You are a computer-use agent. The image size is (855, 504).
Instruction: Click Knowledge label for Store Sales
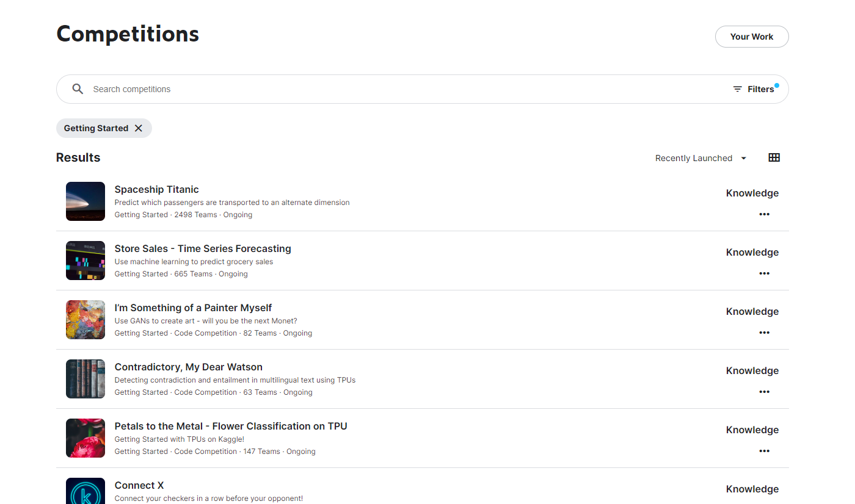tap(752, 252)
